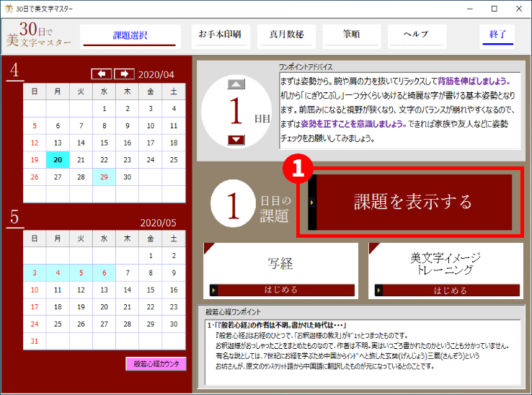Viewport: 532px width, 395px height.
Task: Open the 課題選択 tab
Action: pos(130,35)
